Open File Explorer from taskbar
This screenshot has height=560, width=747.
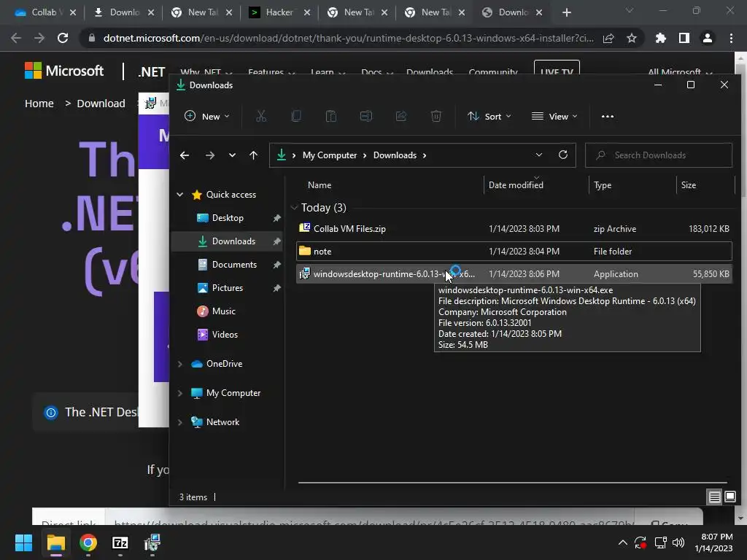(x=55, y=542)
